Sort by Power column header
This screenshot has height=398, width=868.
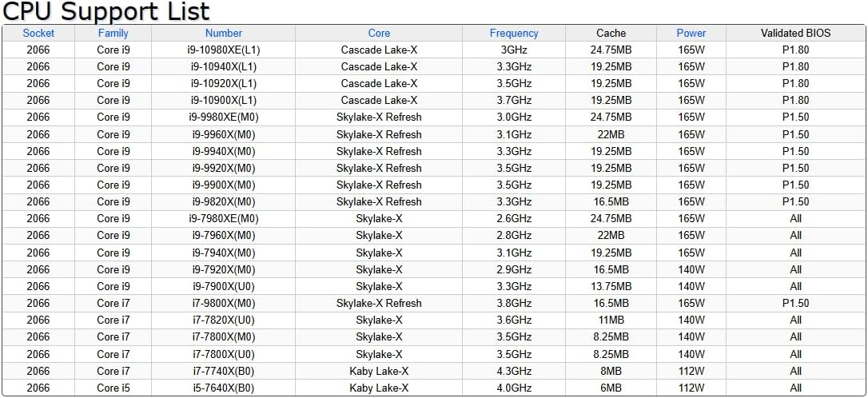tap(691, 34)
